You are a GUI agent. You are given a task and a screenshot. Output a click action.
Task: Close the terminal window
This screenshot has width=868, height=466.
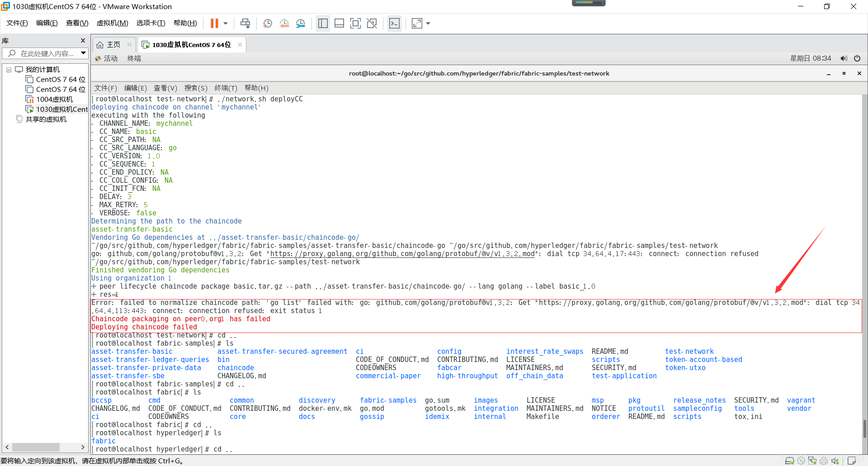click(859, 73)
